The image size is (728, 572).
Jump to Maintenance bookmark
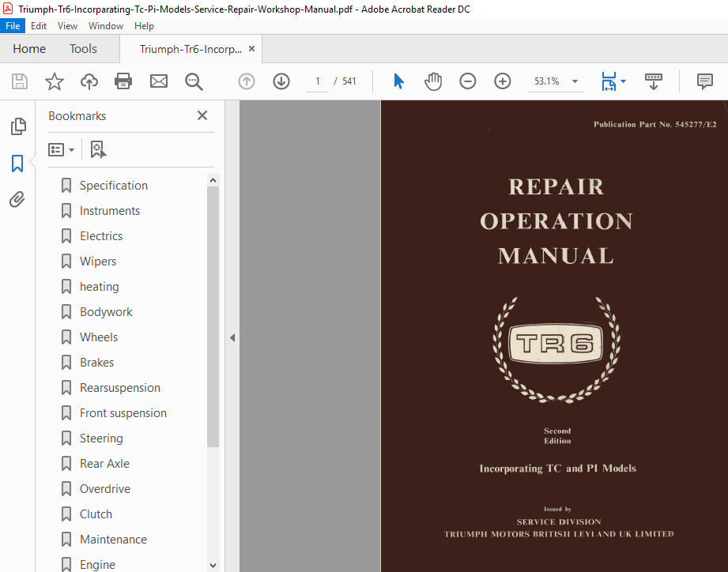pyautogui.click(x=113, y=540)
